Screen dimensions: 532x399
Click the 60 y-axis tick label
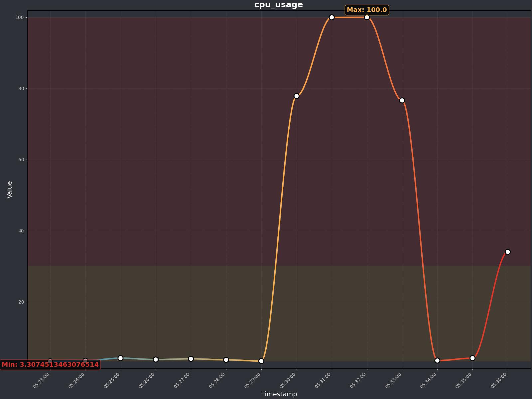click(x=21, y=160)
